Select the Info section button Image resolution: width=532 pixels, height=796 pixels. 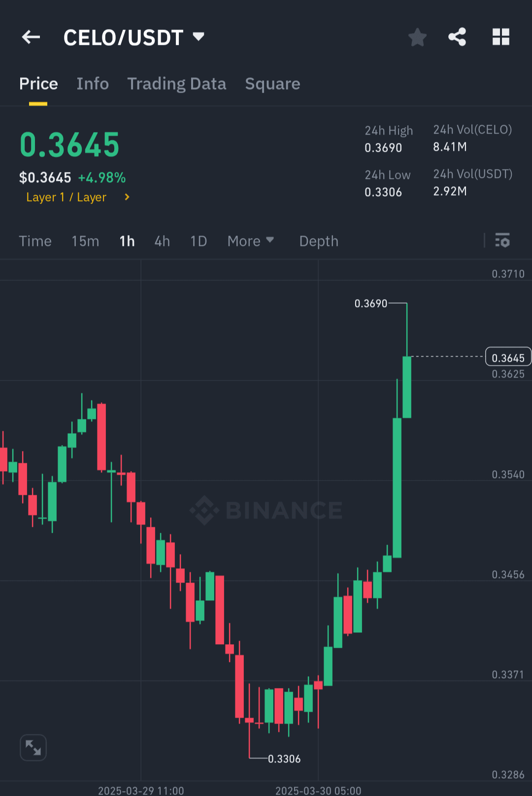93,84
